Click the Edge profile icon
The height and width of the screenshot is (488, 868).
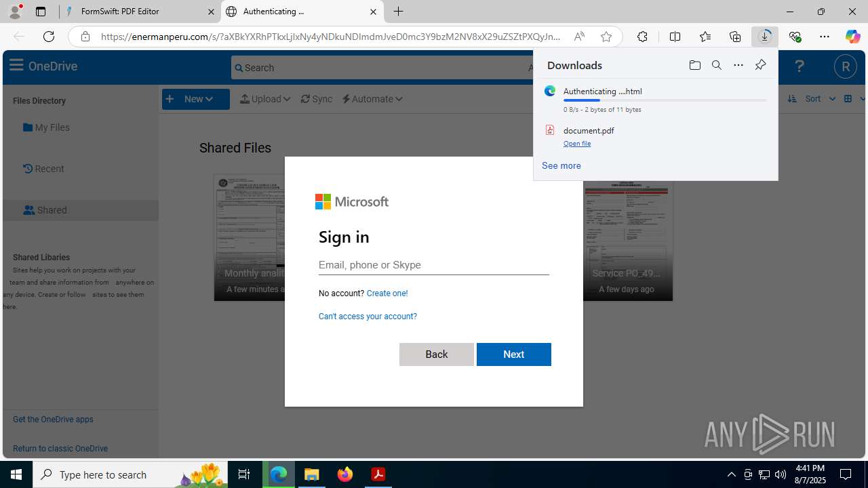16,12
